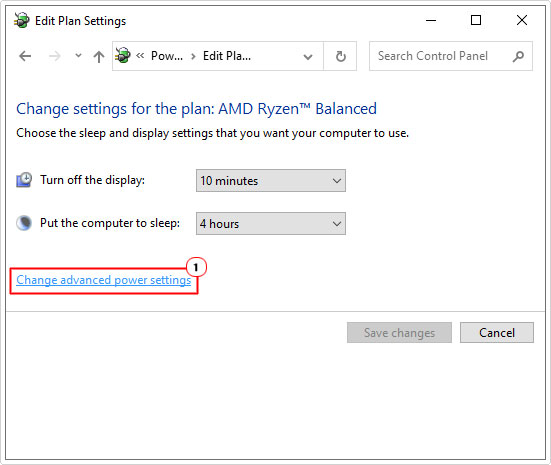This screenshot has width=551, height=465.
Task: Select the 'Pow...' breadcrumb segment
Action: click(x=167, y=56)
